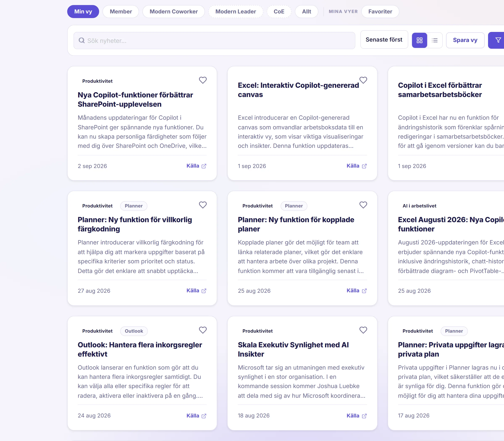Click the search magnifier icon
The height and width of the screenshot is (441, 504).
coord(81,40)
